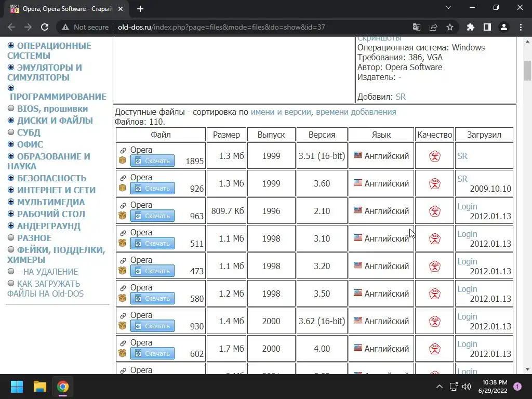This screenshot has height=399, width=532.
Task: Expand the МУЛЬТИМЕДИА category plus
Action: (11, 202)
